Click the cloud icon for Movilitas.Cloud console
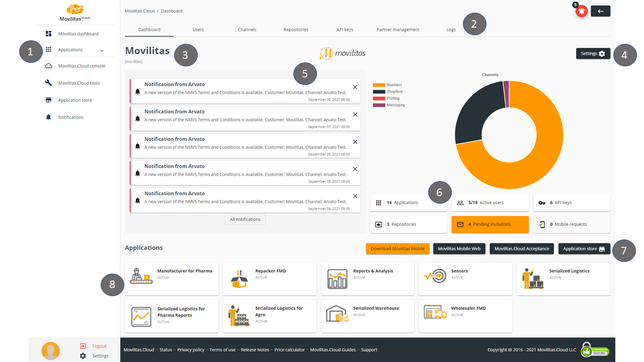The image size is (644, 362). (x=49, y=66)
